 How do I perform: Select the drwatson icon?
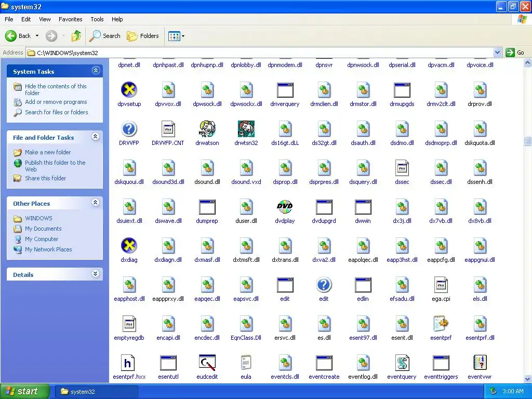point(207,129)
